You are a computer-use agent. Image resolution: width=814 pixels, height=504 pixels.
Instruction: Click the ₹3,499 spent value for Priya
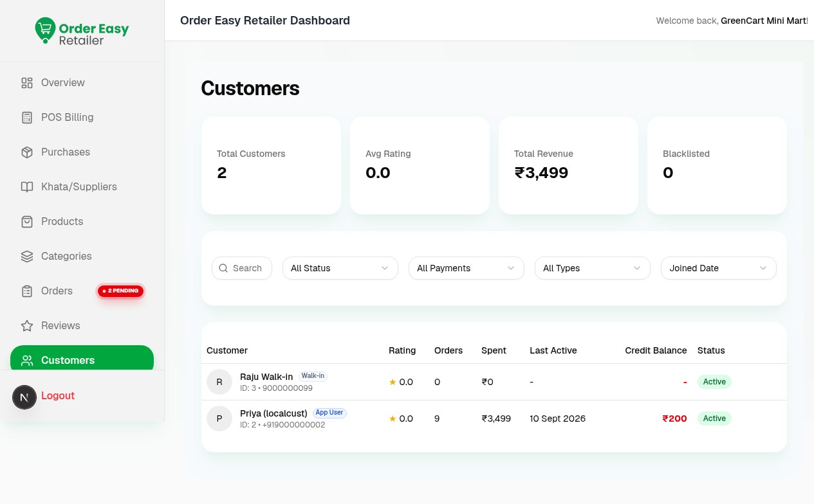point(496,419)
